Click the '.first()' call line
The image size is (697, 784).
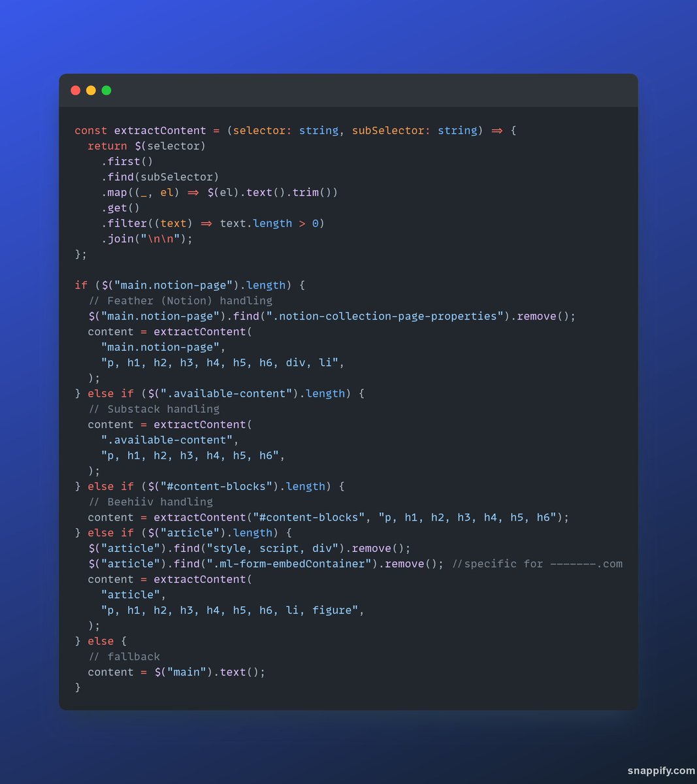point(127,161)
